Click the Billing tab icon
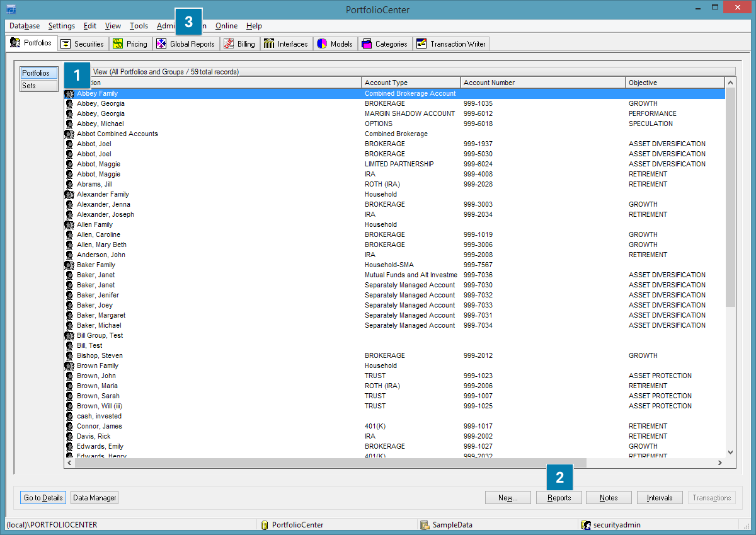 229,43
